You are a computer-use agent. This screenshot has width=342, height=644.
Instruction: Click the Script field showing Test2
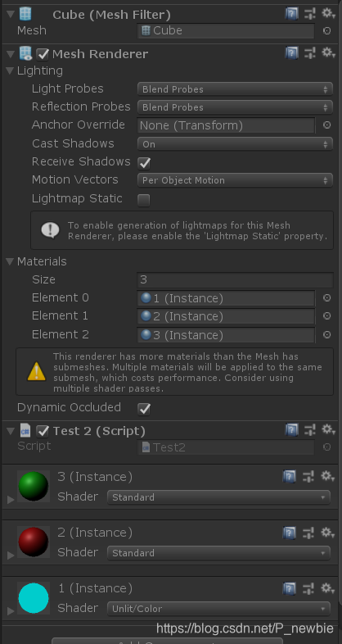click(x=226, y=447)
